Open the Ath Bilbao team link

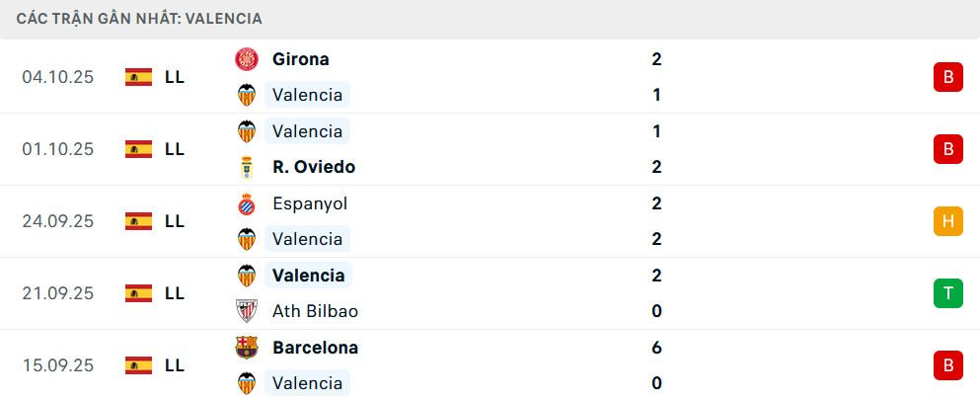(315, 311)
